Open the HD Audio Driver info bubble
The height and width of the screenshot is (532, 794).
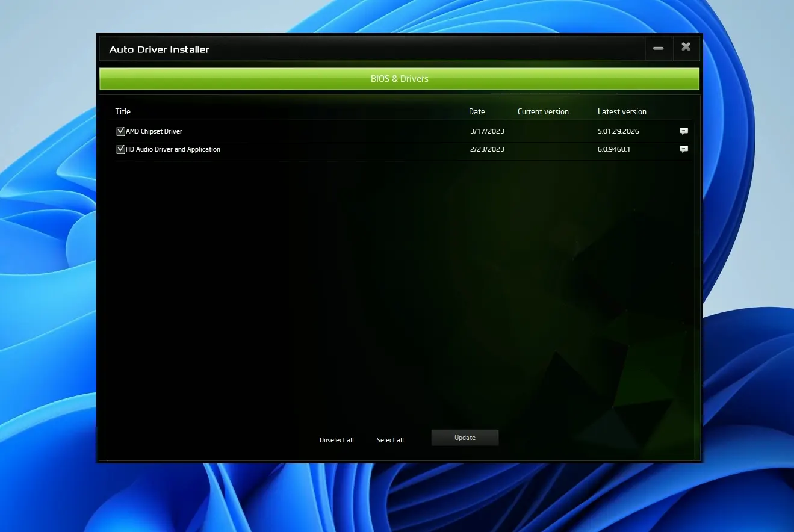(684, 149)
